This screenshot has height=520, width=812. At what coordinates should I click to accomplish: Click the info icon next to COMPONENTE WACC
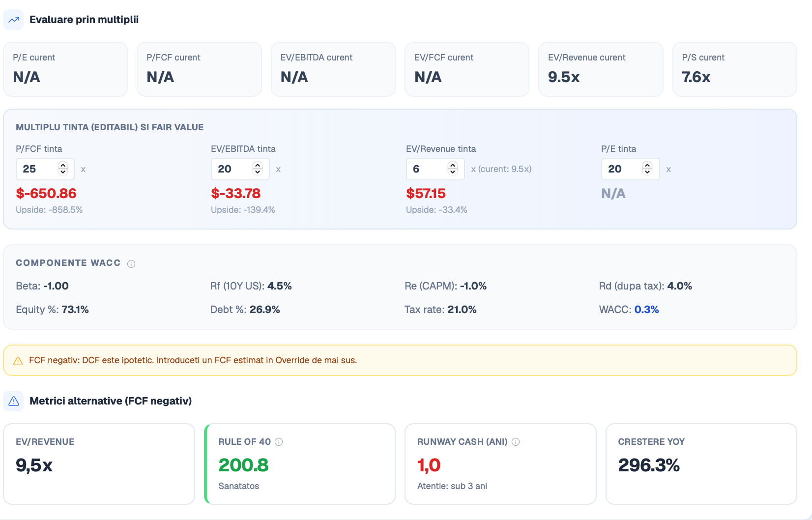pyautogui.click(x=131, y=264)
